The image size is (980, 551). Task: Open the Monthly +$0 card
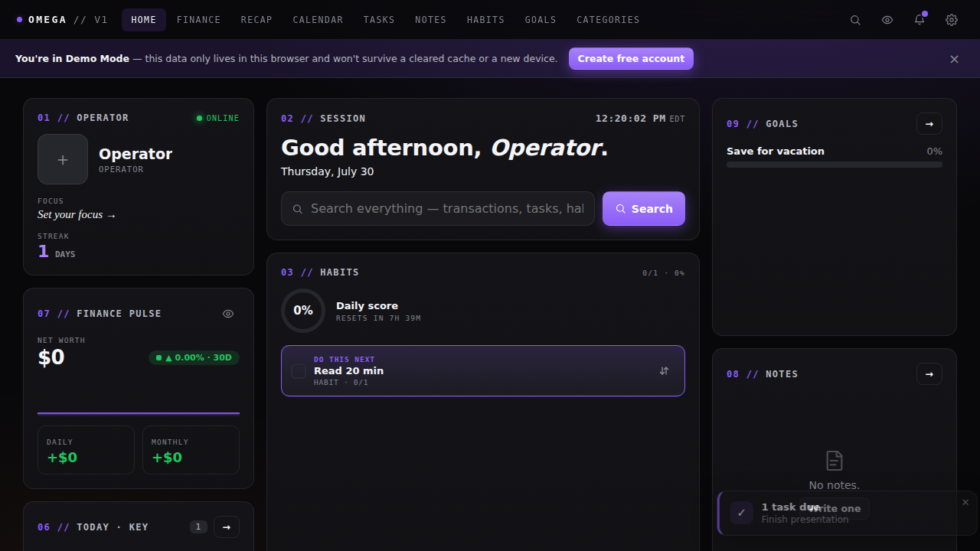point(191,450)
